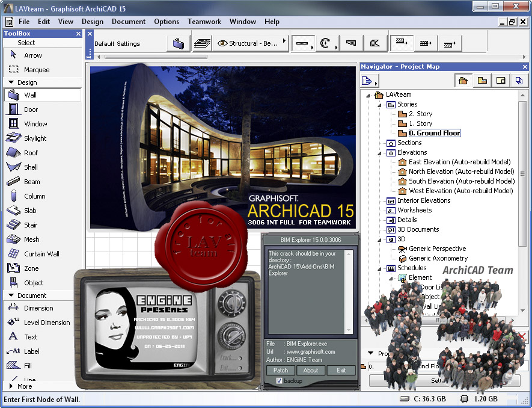
Task: Select North Elevation in Navigator
Action: click(x=462, y=172)
